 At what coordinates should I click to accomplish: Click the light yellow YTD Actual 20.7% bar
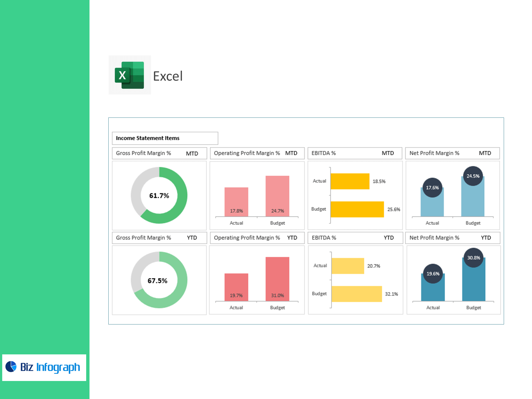point(347,266)
